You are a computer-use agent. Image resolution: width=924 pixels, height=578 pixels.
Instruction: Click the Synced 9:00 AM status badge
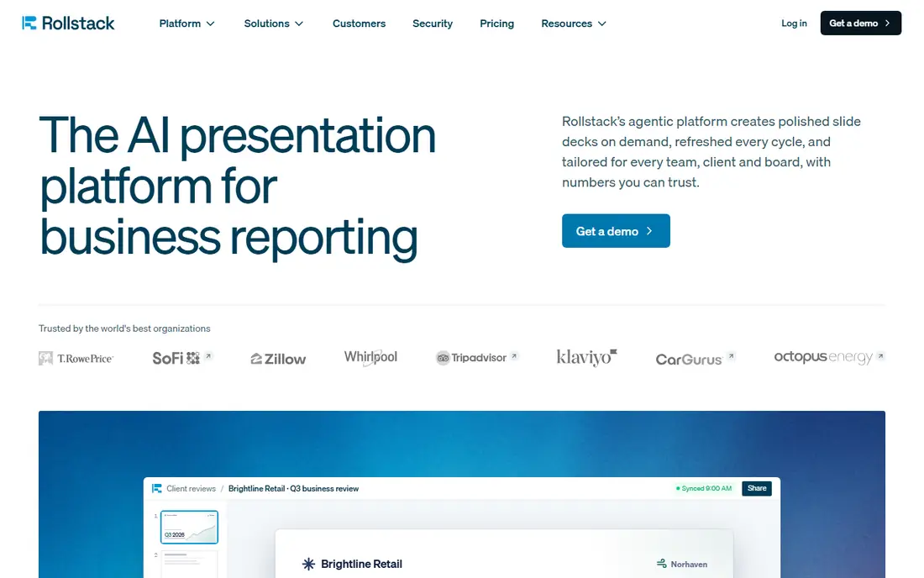point(704,488)
